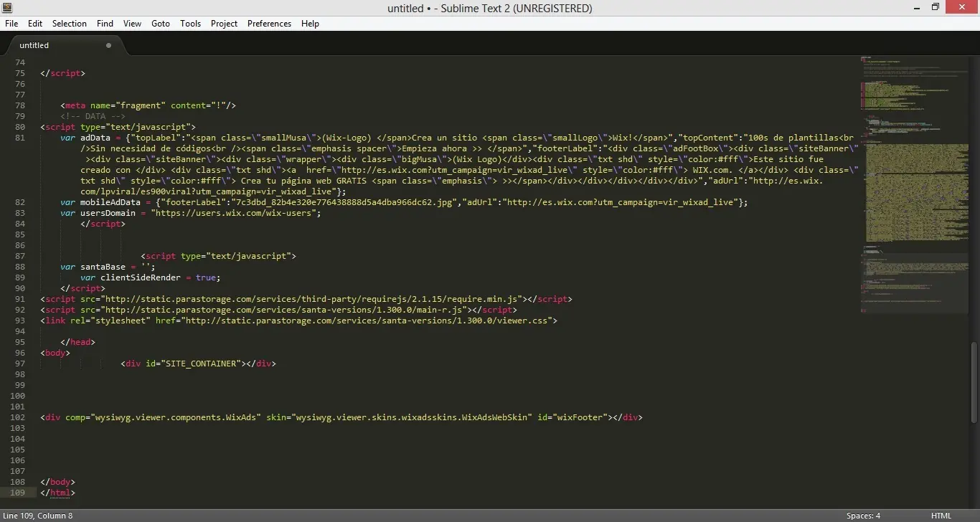980x522 pixels.
Task: Click the closing </head> tag
Action: [x=77, y=342]
